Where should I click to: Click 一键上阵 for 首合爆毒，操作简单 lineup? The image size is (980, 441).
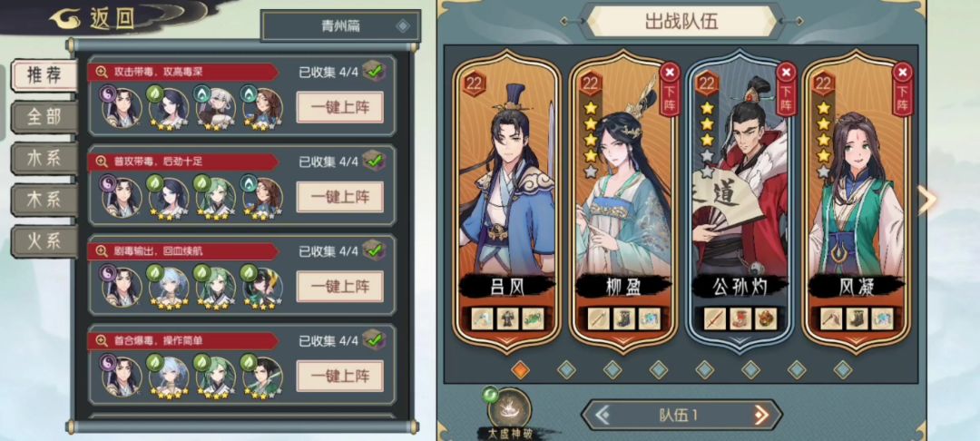(x=340, y=376)
